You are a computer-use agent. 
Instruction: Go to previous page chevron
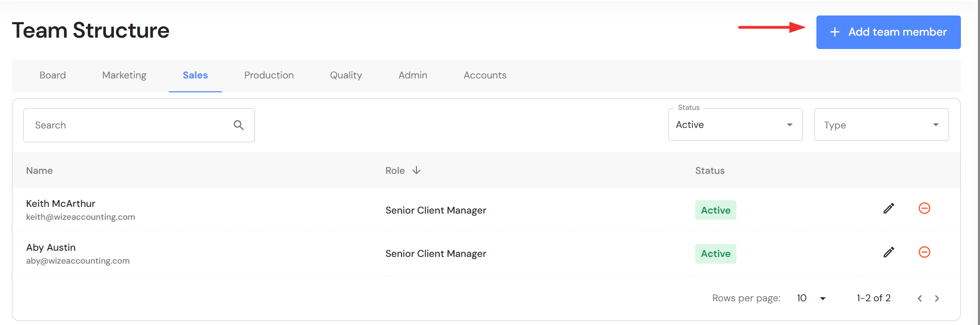(x=920, y=298)
